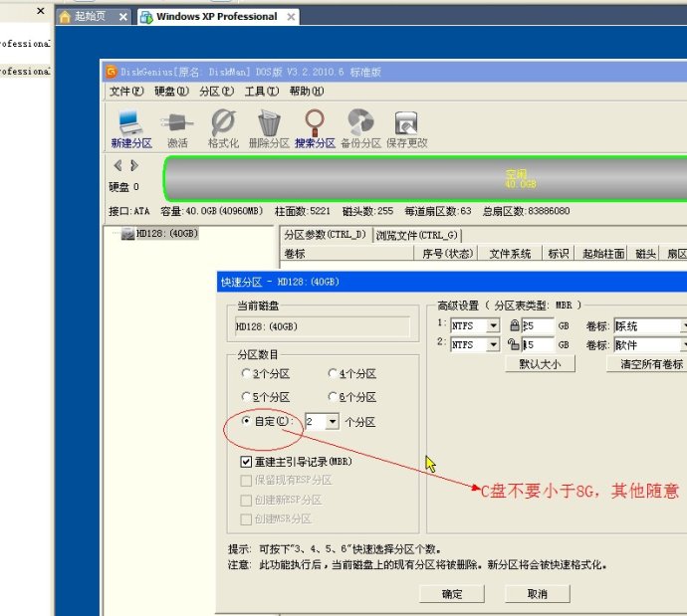
Task: Select the HD128 disk icon in tree
Action: [x=127, y=234]
